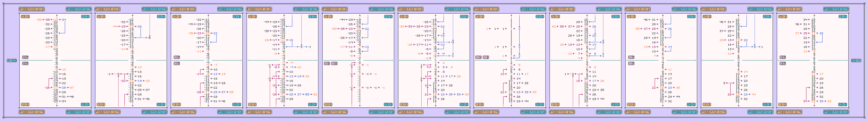Screen dimensions: 868x121
Task: Select X3-2 label in the panel with 1 badges
Action: [x=479, y=16]
